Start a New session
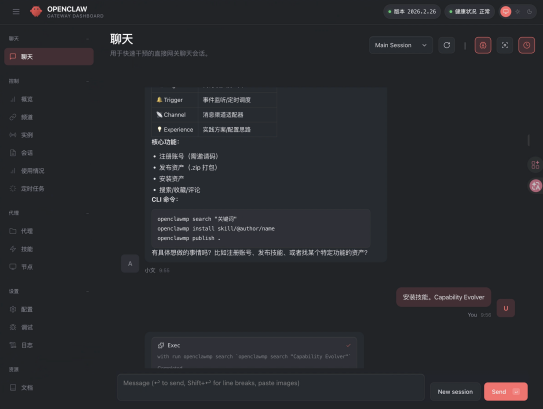 455,392
